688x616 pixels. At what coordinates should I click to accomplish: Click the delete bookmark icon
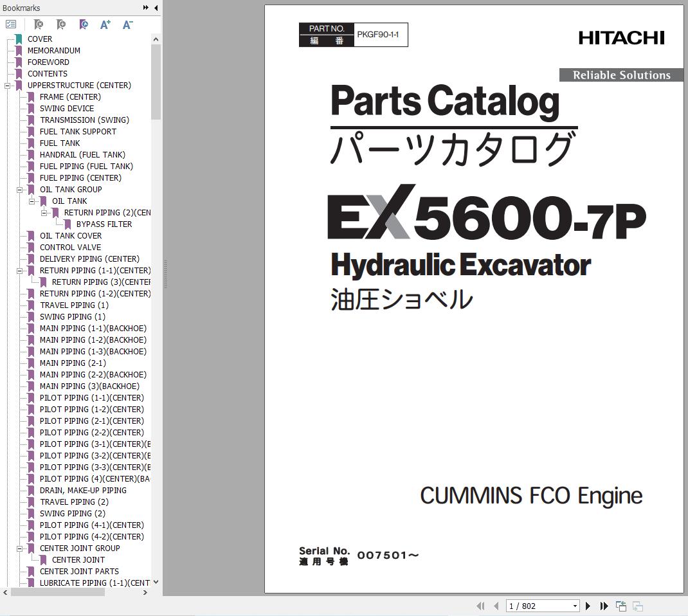(39, 24)
